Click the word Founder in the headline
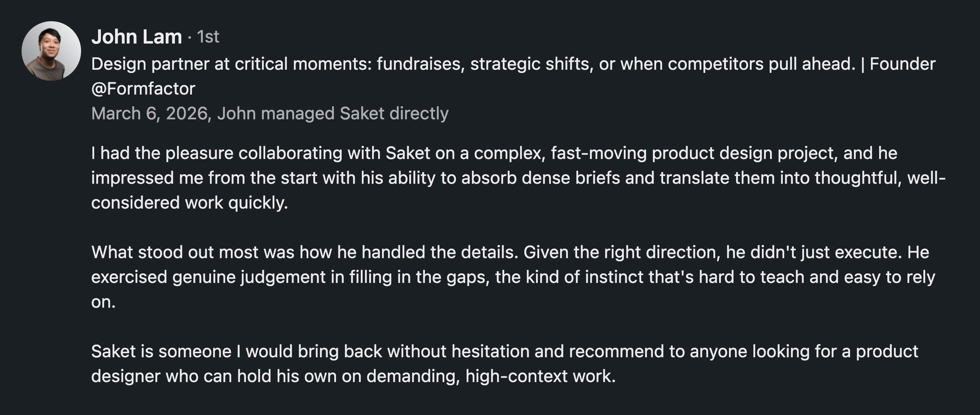Image resolution: width=980 pixels, height=415 pixels. pyautogui.click(x=902, y=64)
